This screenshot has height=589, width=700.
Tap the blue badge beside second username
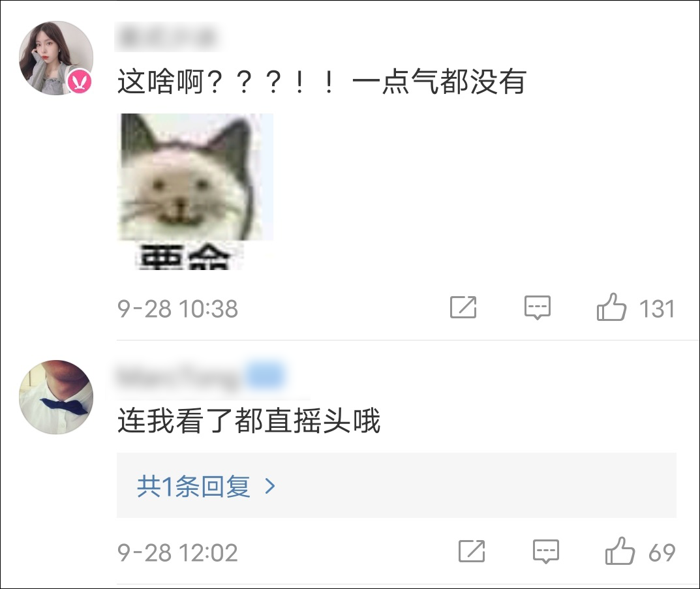click(266, 374)
